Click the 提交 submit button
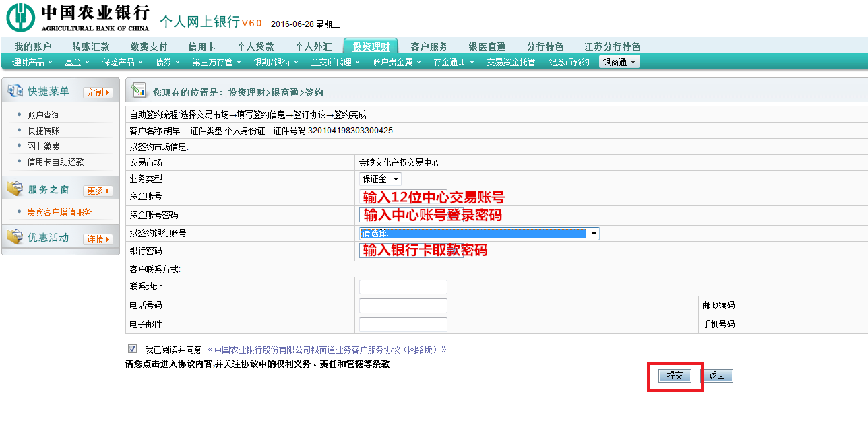The height and width of the screenshot is (425, 868). pyautogui.click(x=675, y=376)
